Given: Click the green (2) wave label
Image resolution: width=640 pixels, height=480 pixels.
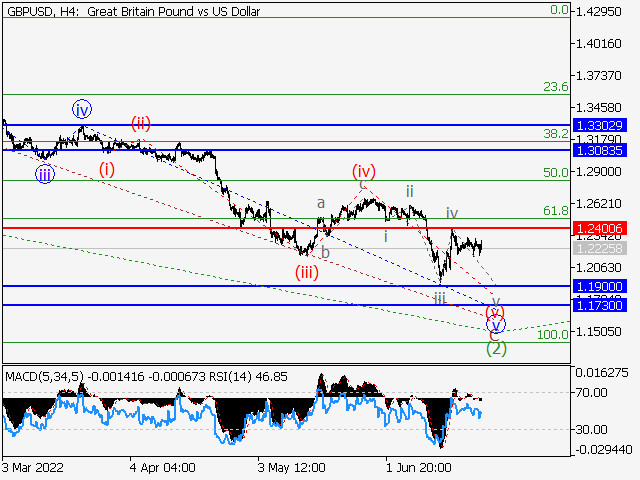Looking at the screenshot, I should tap(496, 349).
